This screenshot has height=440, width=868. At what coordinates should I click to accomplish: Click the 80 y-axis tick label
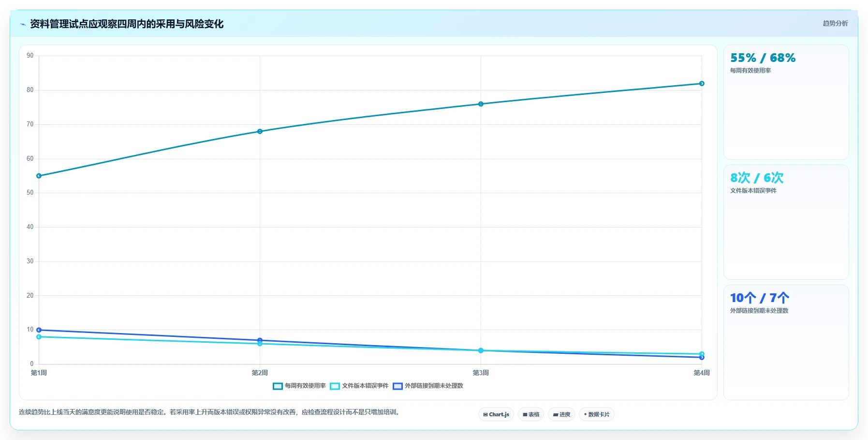(x=30, y=90)
